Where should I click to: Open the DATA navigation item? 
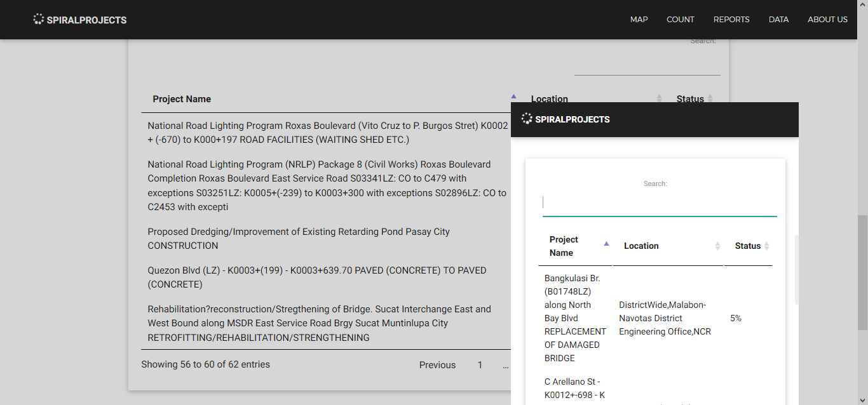coord(778,20)
